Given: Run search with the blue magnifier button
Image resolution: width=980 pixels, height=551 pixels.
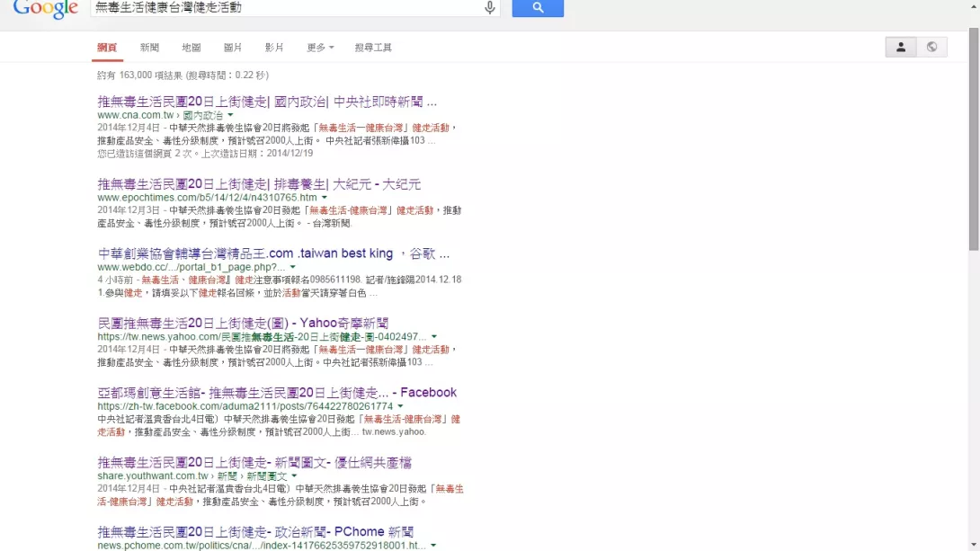Looking at the screenshot, I should pyautogui.click(x=538, y=8).
